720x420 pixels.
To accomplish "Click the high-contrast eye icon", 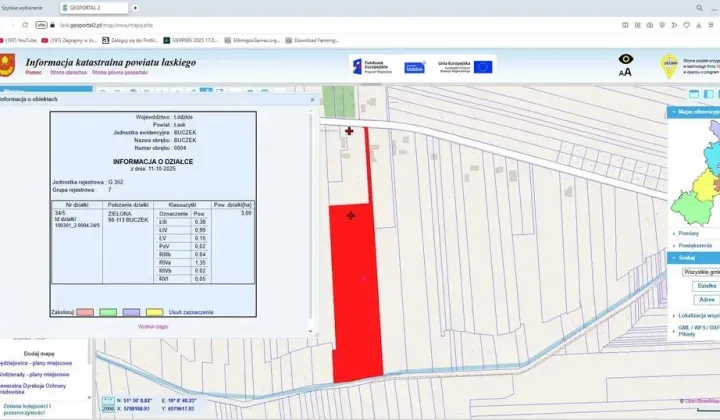I will [625, 60].
